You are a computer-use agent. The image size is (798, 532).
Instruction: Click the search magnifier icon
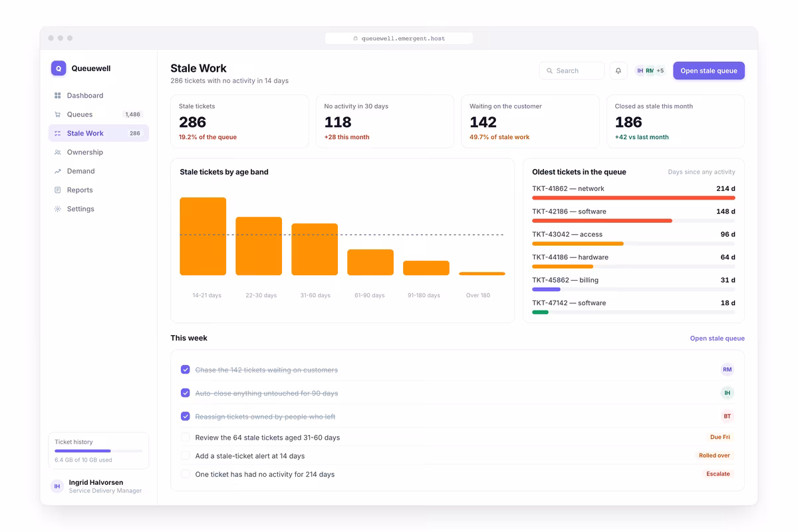[x=550, y=70]
